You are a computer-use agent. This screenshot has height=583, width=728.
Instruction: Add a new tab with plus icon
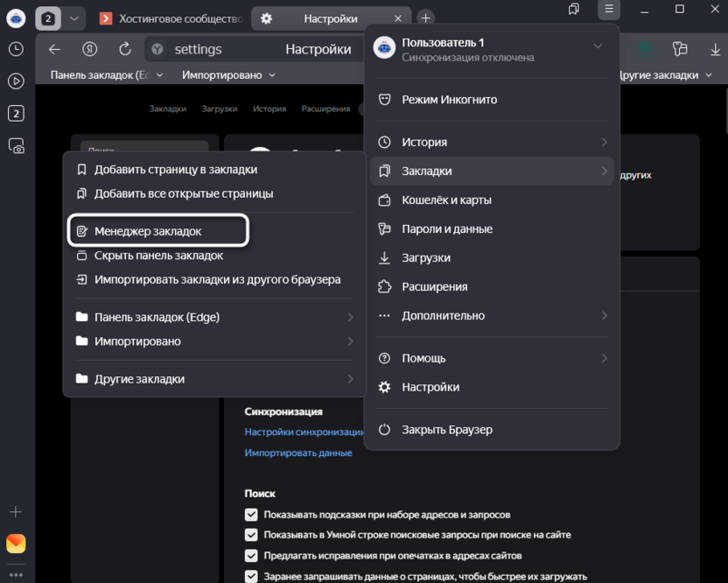pos(425,18)
